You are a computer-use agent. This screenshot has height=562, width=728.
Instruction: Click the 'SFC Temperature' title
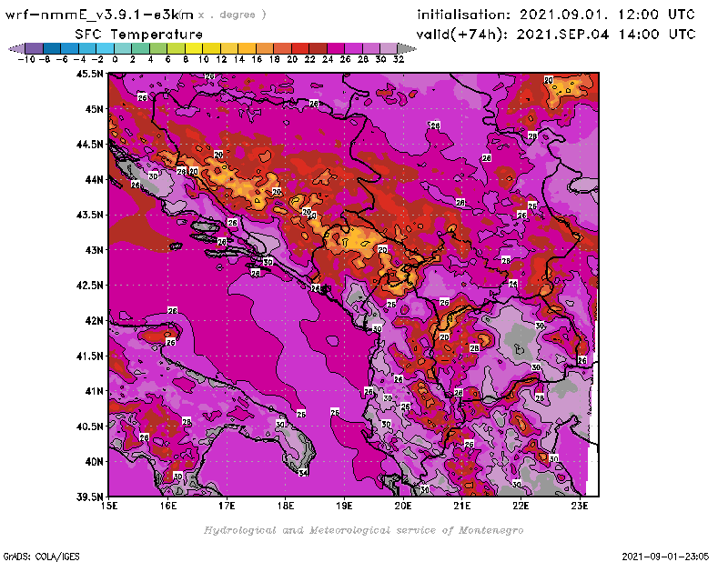pos(139,35)
